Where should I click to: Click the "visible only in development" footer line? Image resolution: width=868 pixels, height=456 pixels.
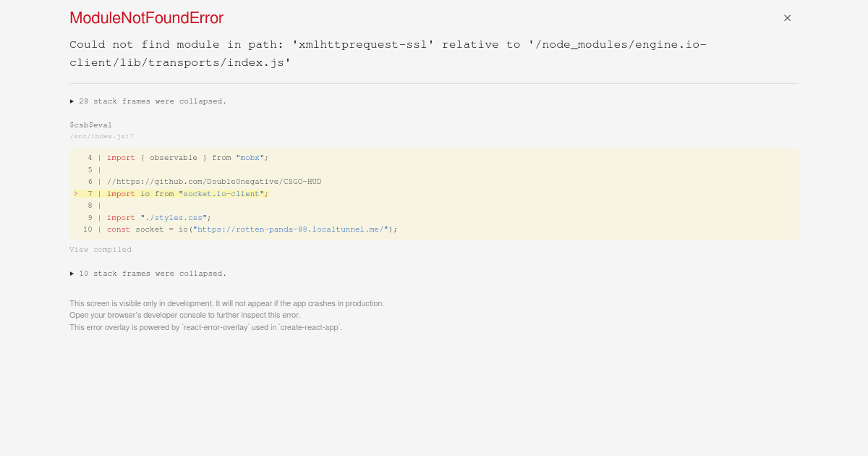pyautogui.click(x=226, y=303)
